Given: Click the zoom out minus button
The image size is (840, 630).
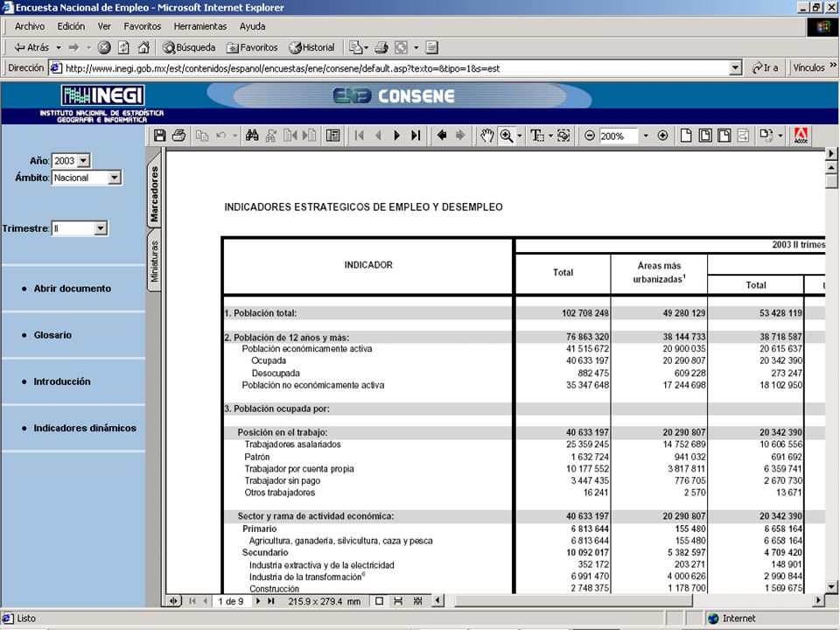Looking at the screenshot, I should [589, 136].
